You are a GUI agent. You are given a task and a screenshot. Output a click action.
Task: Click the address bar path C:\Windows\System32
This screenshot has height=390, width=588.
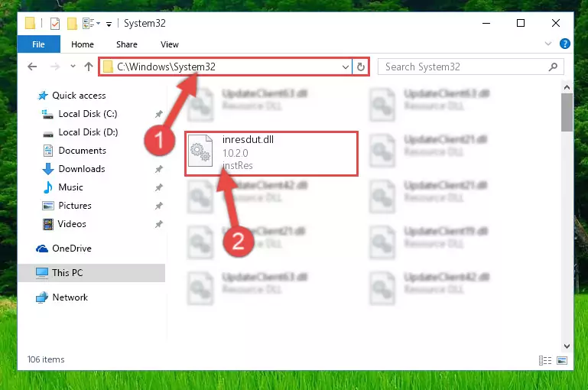pyautogui.click(x=166, y=67)
